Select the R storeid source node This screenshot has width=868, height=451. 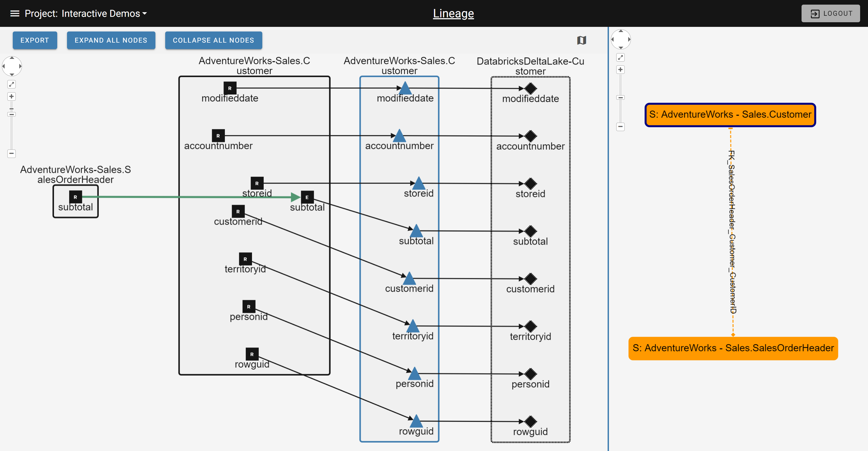tap(257, 183)
